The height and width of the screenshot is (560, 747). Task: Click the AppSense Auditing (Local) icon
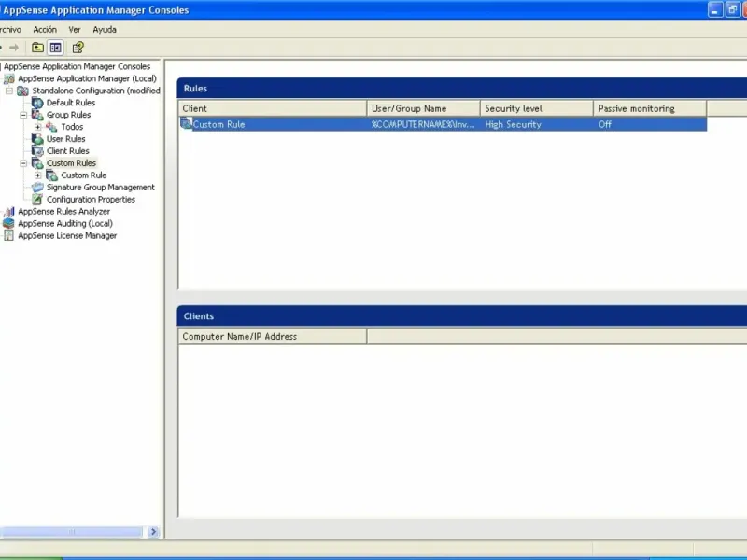9,223
